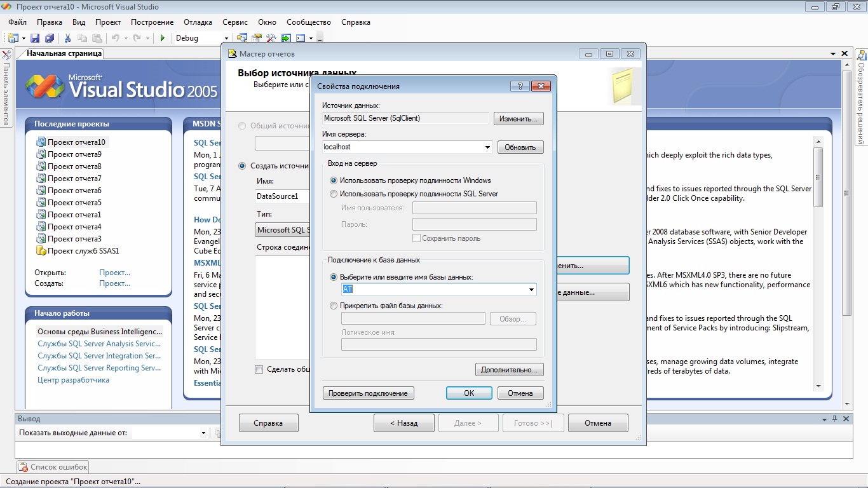Click OK in Свойства подключения

tap(469, 393)
